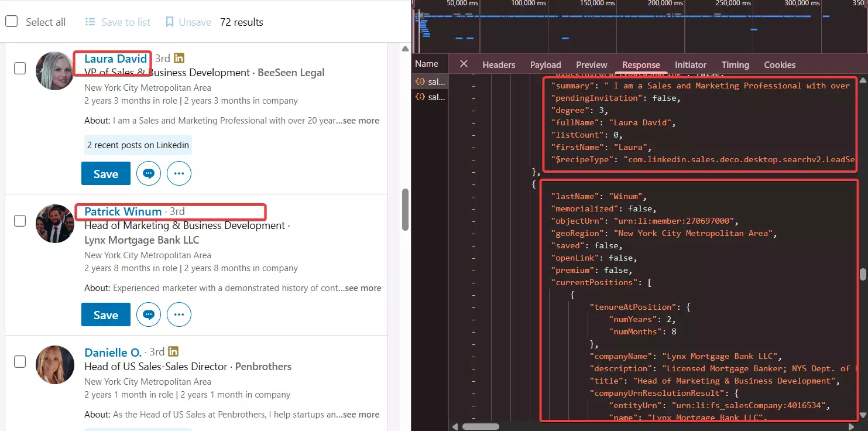Image resolution: width=868 pixels, height=431 pixels.
Task: Click the Save button on Patrick Winum's card
Action: pyautogui.click(x=105, y=314)
